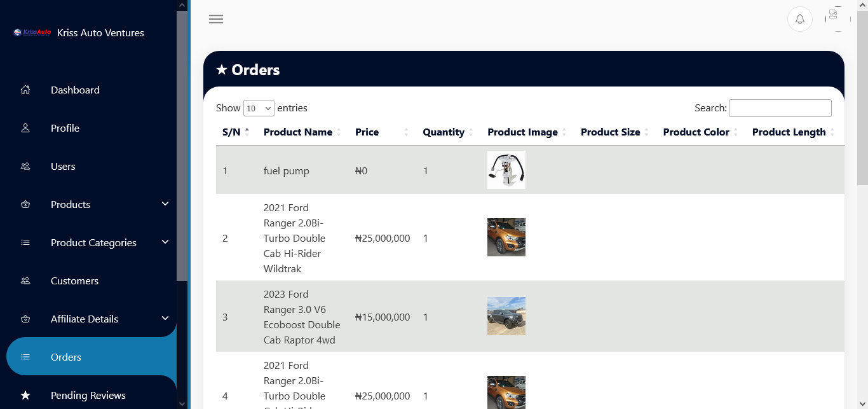Click the grey Ford Raptor thumbnail in row 3
Viewport: 868px width, 409px height.
506,316
